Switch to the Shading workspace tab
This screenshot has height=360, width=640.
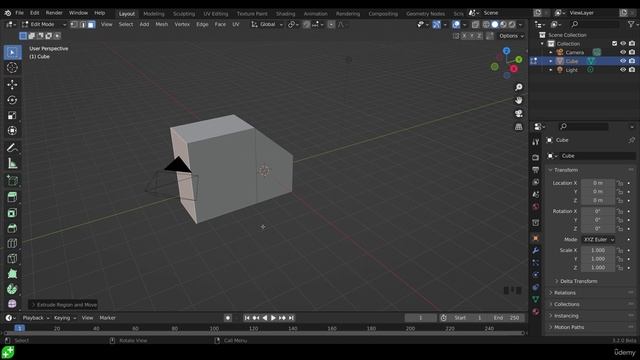(285, 13)
